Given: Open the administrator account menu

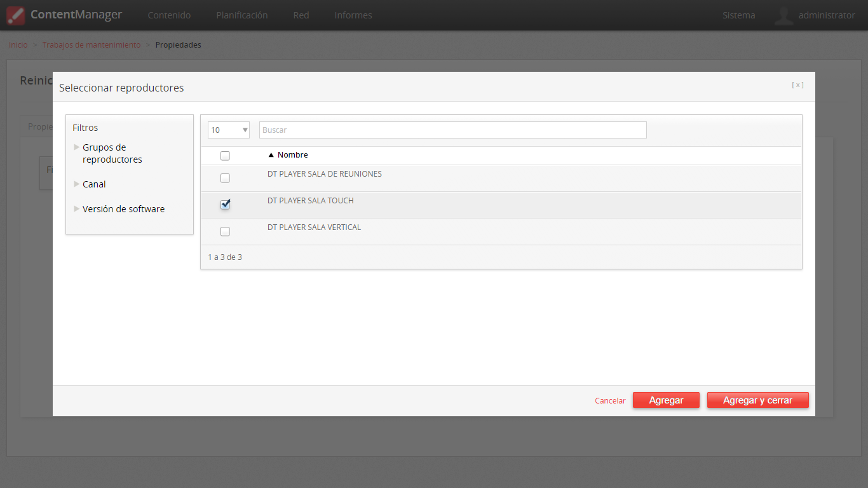Looking at the screenshot, I should tap(827, 15).
